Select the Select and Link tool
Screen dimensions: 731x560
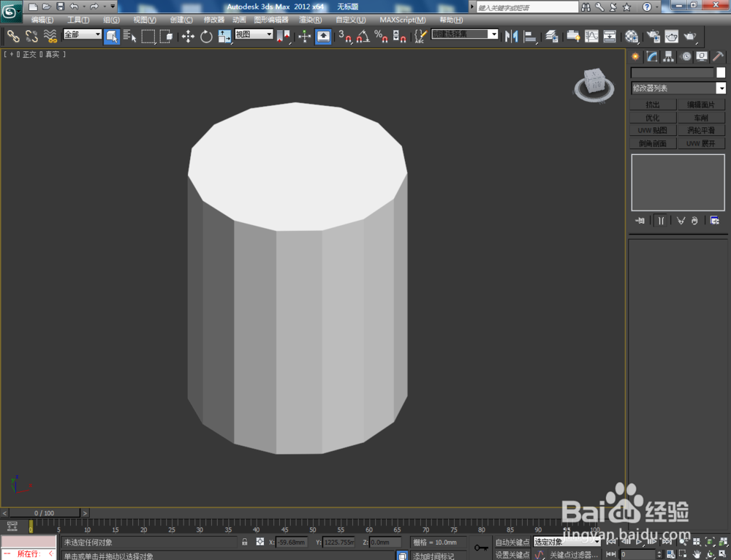click(13, 37)
